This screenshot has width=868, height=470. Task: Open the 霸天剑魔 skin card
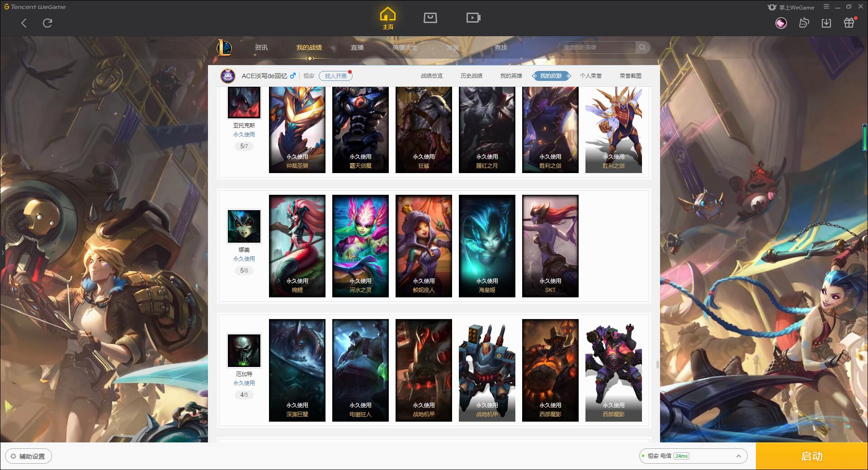(360, 130)
